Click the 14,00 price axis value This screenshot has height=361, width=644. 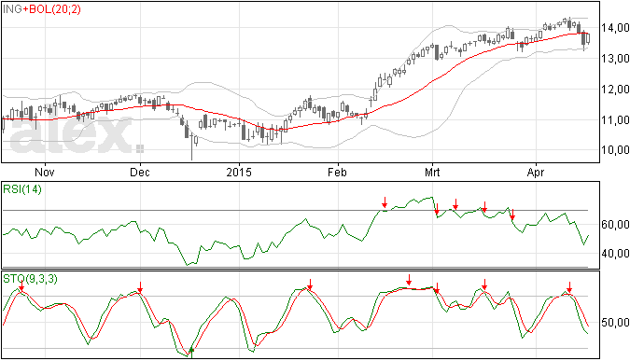coord(615,28)
